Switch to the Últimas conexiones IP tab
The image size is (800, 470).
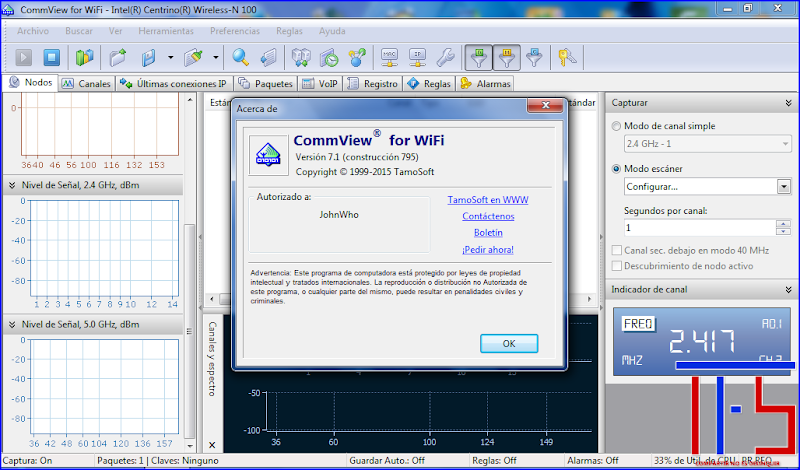[x=174, y=84]
